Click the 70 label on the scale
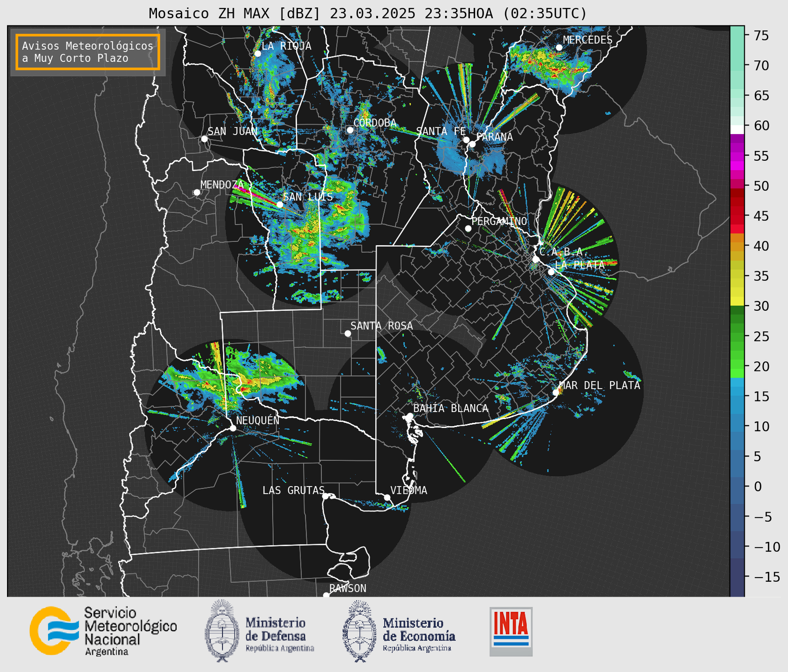788x672 pixels. click(x=762, y=65)
